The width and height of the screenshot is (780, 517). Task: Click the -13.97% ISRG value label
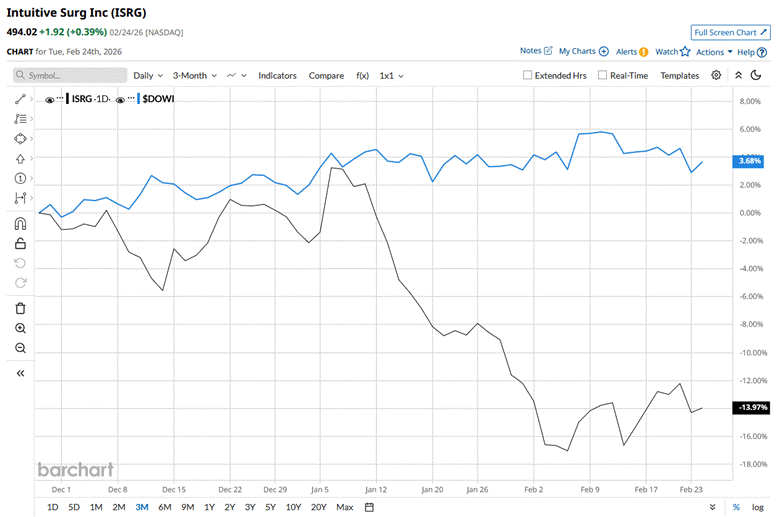point(752,407)
